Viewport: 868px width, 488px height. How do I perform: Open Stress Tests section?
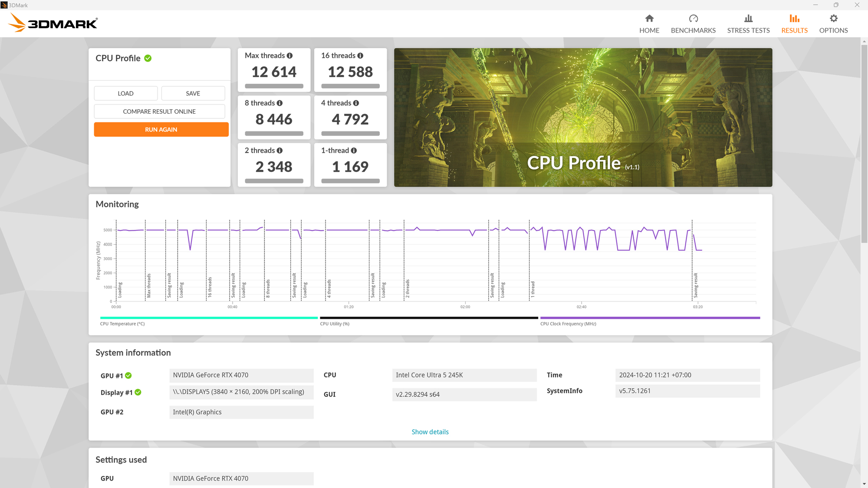click(748, 23)
